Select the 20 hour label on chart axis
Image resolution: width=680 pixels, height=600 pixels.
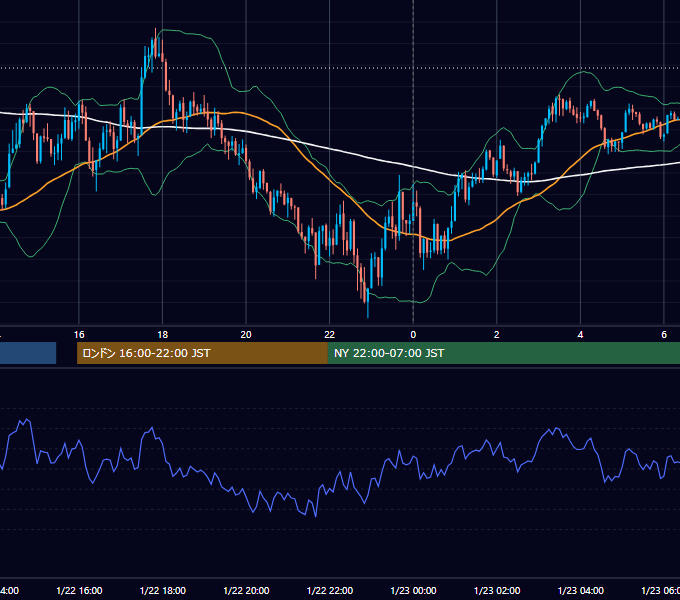click(246, 335)
